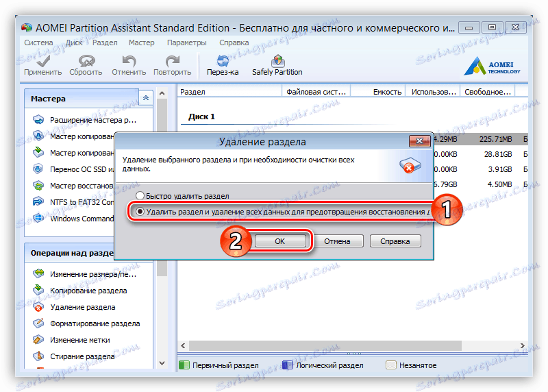Click the 28.81GB free space cell
This screenshot has width=548, height=392.
coord(498,154)
